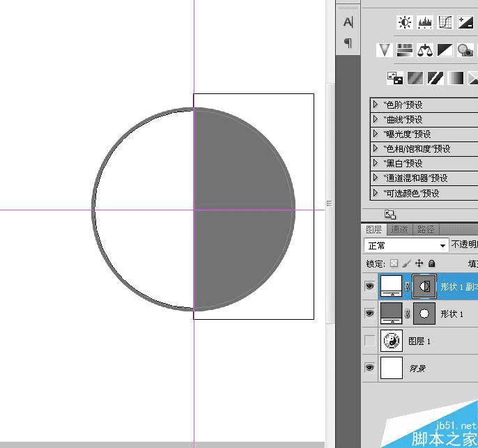Add a Brightness/Contrast adjustment
478x448 pixels.
[405, 22]
